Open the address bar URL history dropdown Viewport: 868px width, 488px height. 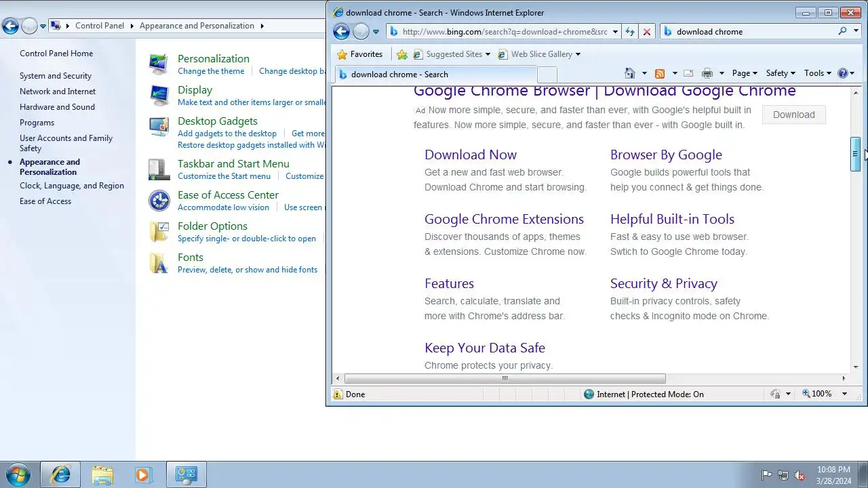615,32
